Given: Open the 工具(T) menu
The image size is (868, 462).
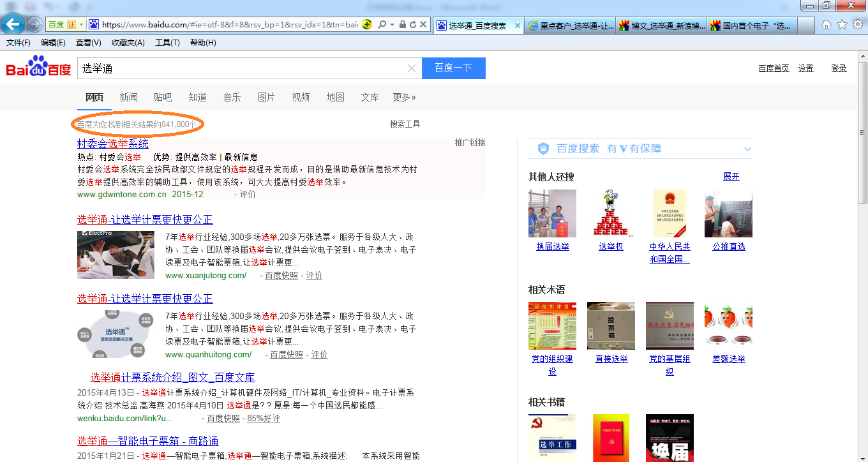Looking at the screenshot, I should pyautogui.click(x=167, y=43).
